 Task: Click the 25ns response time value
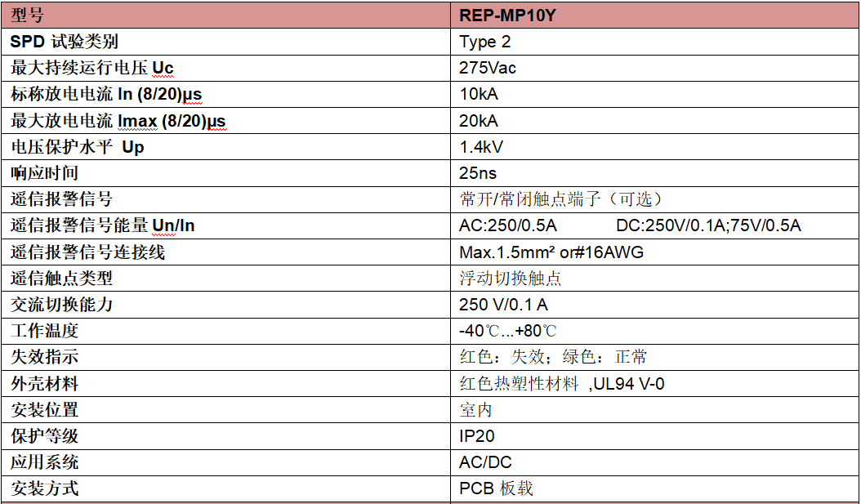(x=478, y=173)
